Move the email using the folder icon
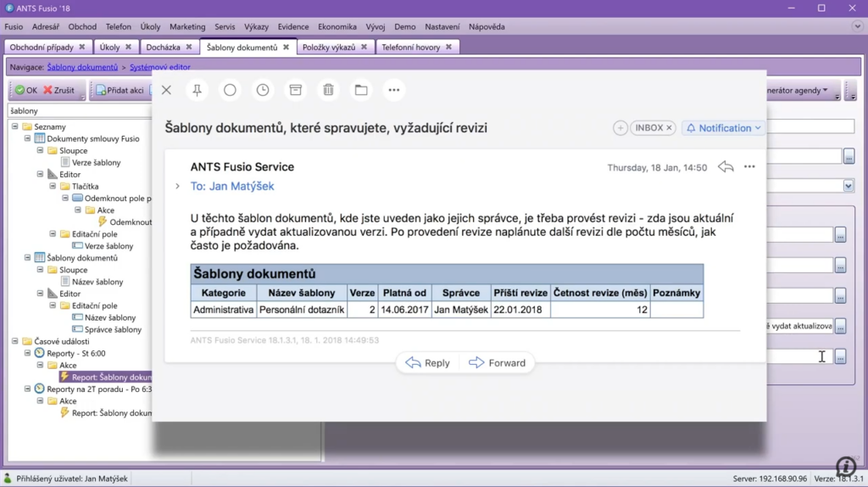This screenshot has width=868, height=487. [361, 90]
